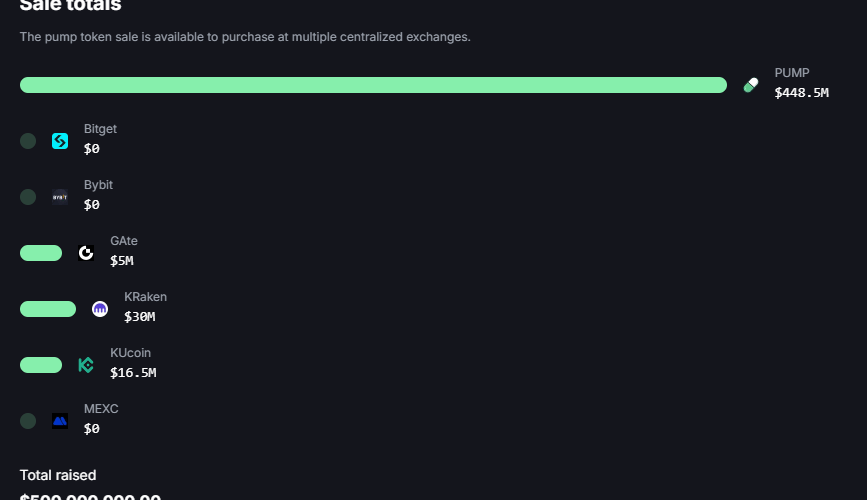
Task: Click the Gate green progress bar
Action: click(x=41, y=253)
